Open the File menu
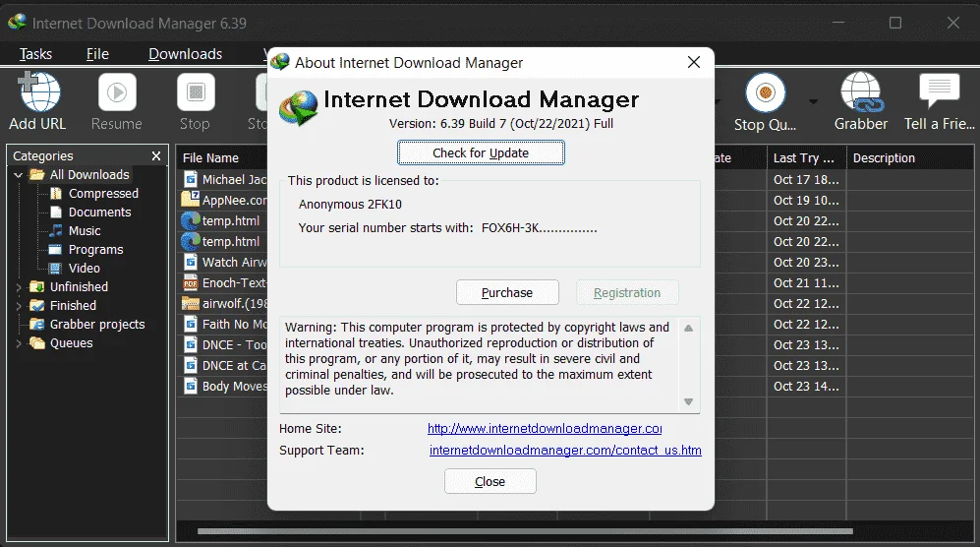The image size is (980, 548). tap(97, 54)
